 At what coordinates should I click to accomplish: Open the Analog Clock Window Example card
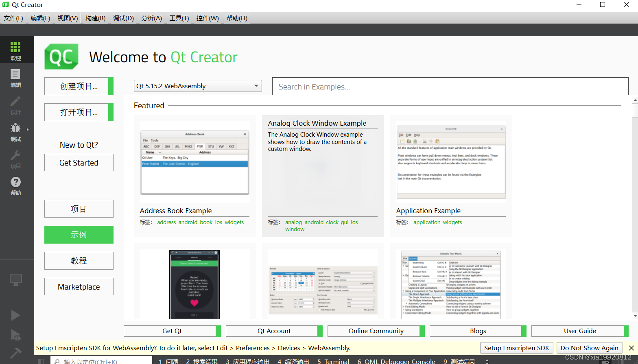click(x=323, y=176)
